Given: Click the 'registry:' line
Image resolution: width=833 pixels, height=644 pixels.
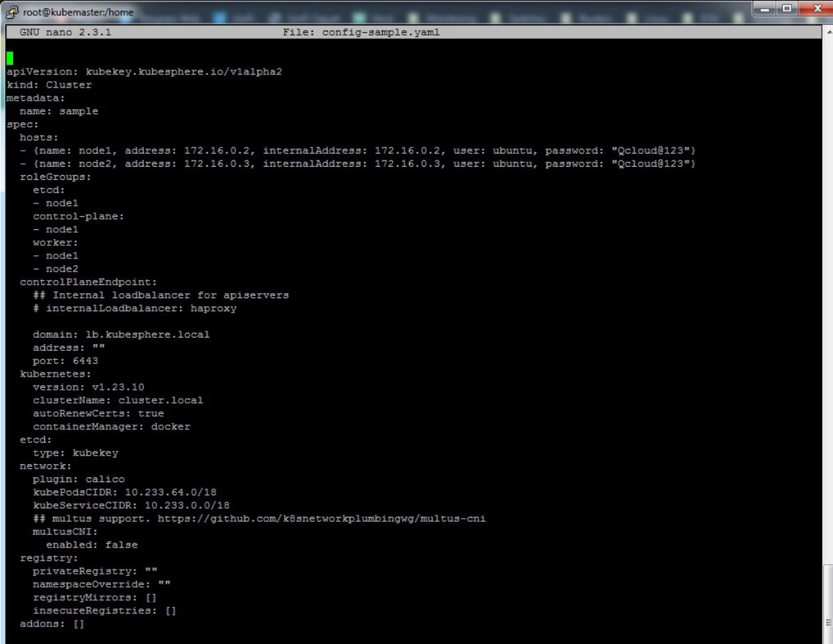Looking at the screenshot, I should [49, 558].
